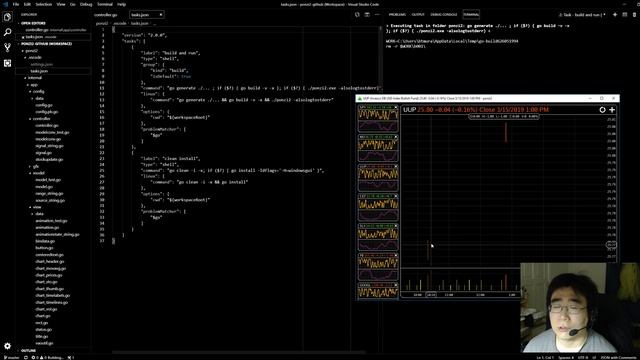This screenshot has height=360, width=640.
Task: Collapse the view folder
Action: pyautogui.click(x=36, y=207)
